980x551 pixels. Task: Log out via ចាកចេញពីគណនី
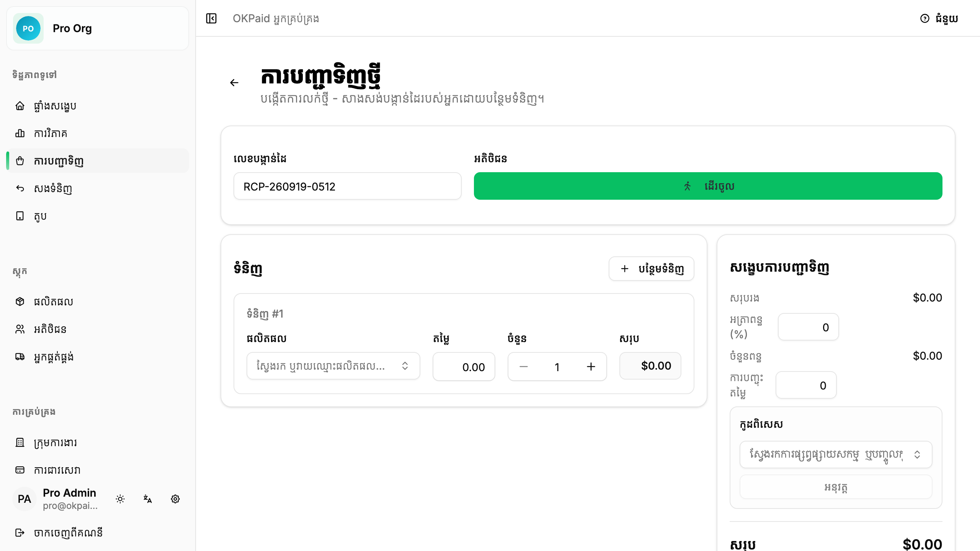pyautogui.click(x=98, y=533)
